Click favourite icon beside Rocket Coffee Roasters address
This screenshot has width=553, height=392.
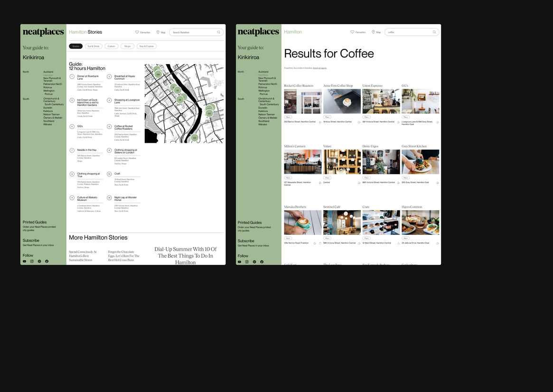point(320,122)
